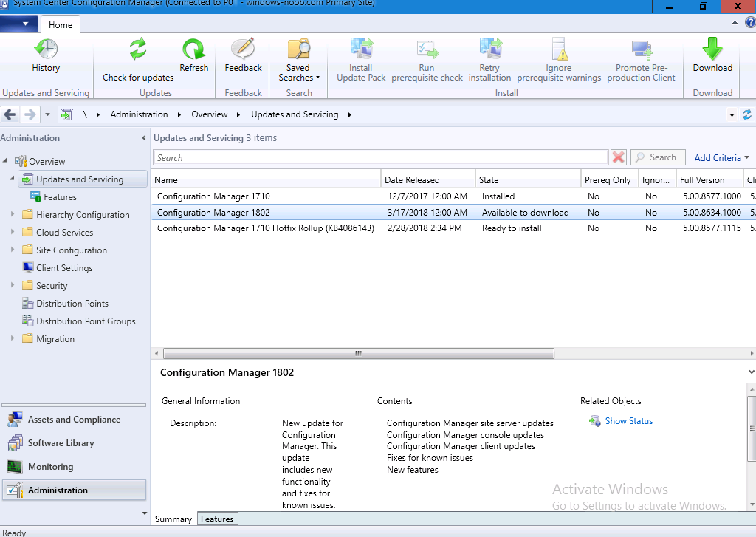This screenshot has height=537, width=756.
Task: Select Client Settings in tree
Action: coord(64,268)
